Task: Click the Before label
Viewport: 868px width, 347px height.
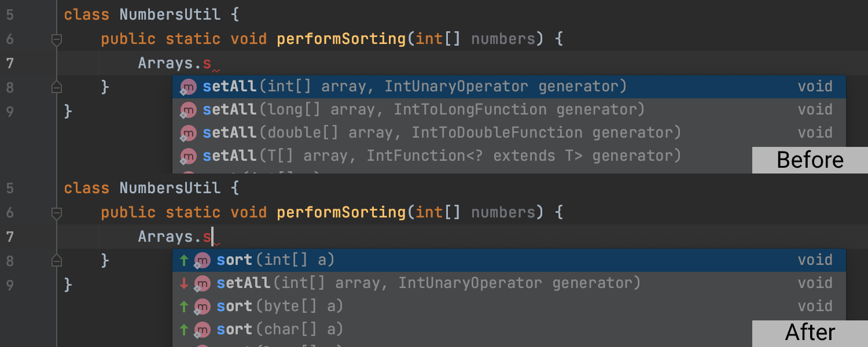Action: [810, 160]
